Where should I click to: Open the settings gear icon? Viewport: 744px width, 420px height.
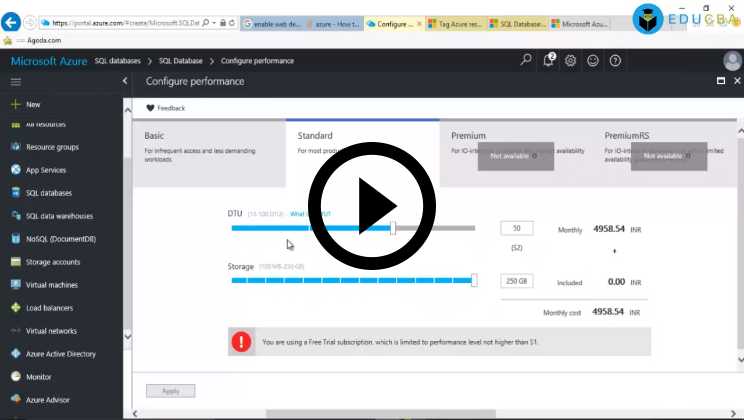571,61
